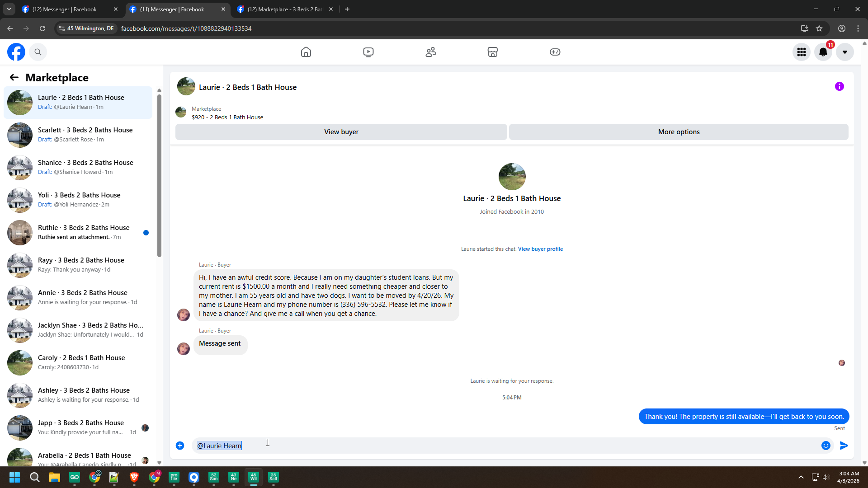
Task: Open the Facebook menu grid icon
Action: pos(802,52)
